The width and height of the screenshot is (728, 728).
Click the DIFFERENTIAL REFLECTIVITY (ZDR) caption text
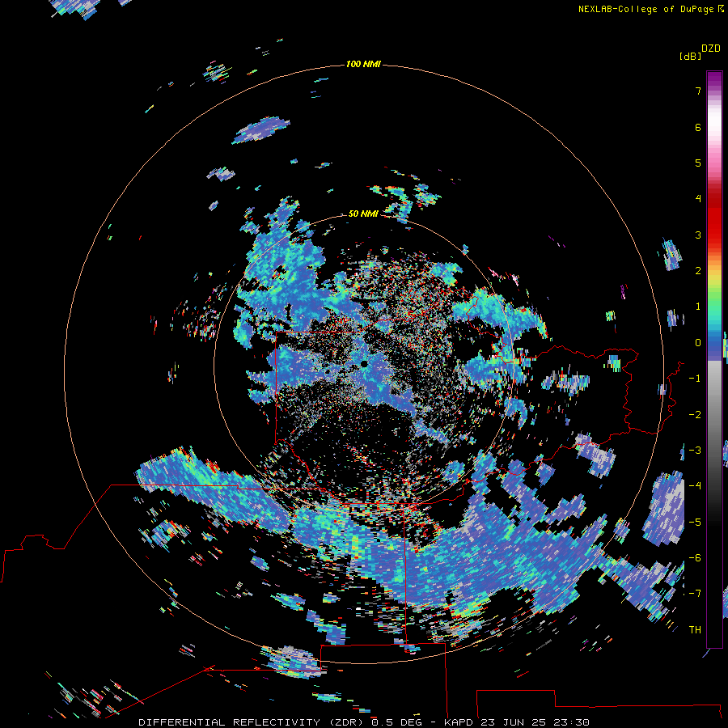[x=252, y=722]
